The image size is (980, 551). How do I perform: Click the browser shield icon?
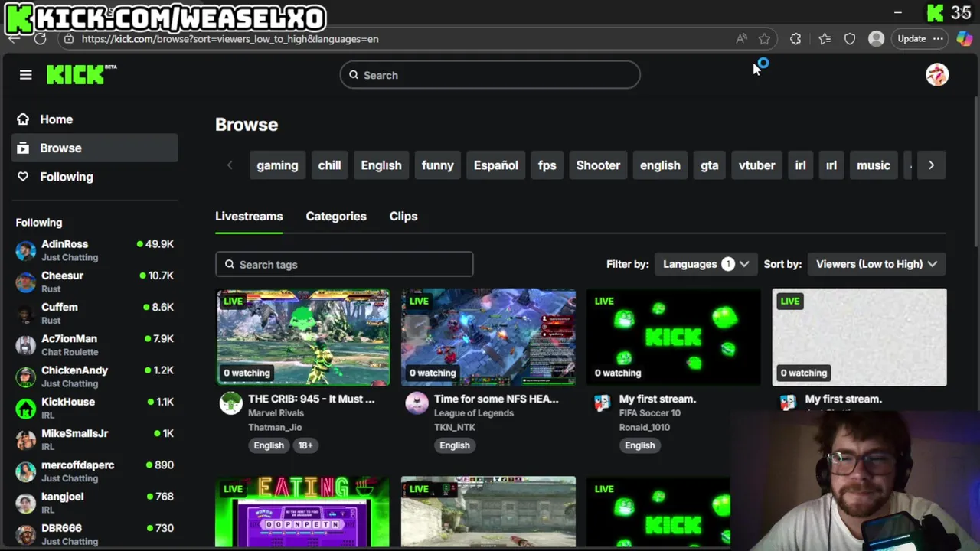click(x=850, y=38)
